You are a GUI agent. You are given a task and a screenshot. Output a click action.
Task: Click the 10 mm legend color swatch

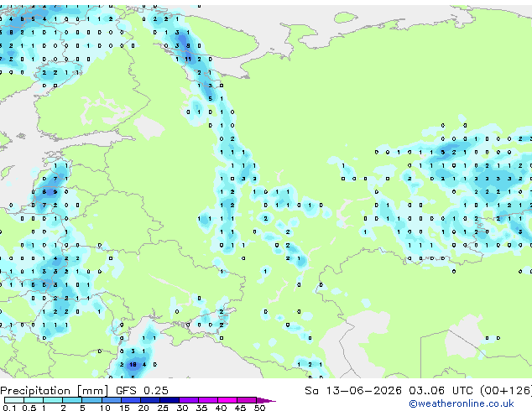coord(111,400)
